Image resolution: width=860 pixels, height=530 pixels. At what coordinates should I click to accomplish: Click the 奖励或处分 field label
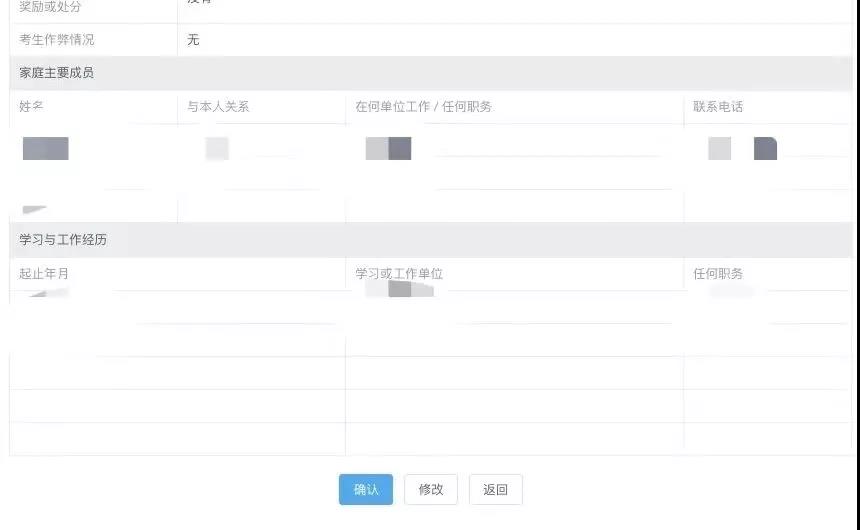50,8
